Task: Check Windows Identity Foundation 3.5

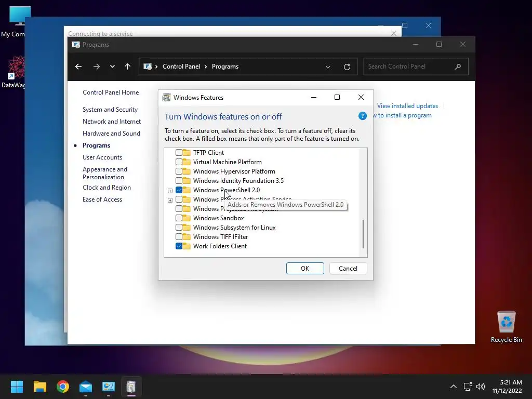Action: point(179,180)
